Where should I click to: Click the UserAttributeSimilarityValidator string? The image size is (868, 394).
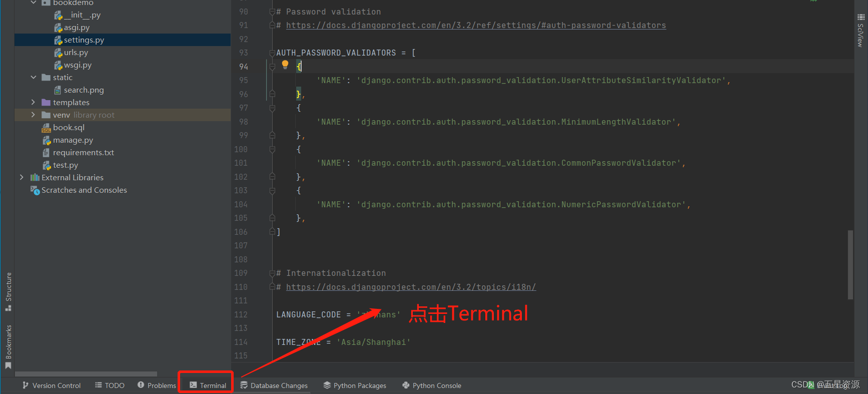tap(541, 80)
